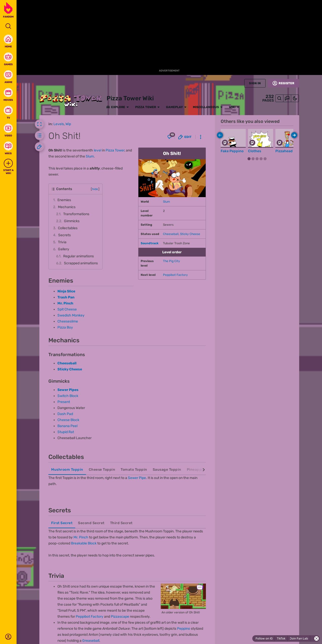
Task: Open the wiki discussions icon
Action: click(287, 98)
